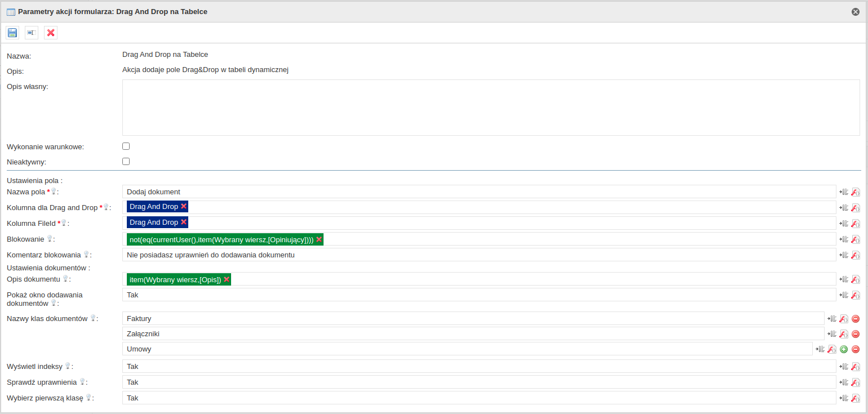Image resolution: width=868 pixels, height=414 pixels.
Task: Open variable picker for Pokaż okno dodawania dokumentów
Action: (844, 295)
